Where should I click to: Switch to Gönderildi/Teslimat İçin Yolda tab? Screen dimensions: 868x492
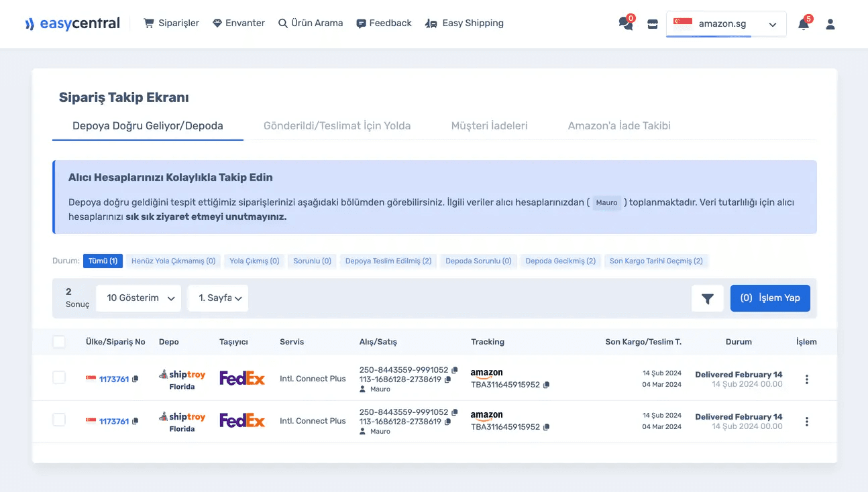click(x=337, y=125)
